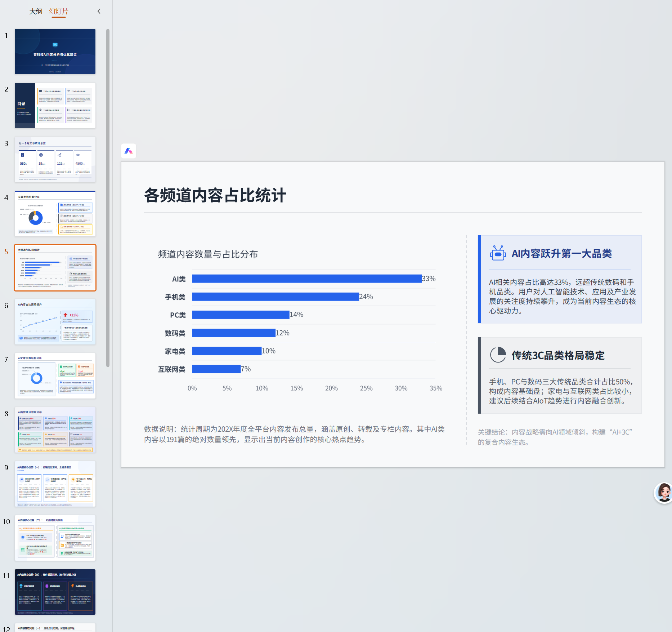Click the 数据说明 paragraph text
This screenshot has width=672, height=632.
pos(295,434)
